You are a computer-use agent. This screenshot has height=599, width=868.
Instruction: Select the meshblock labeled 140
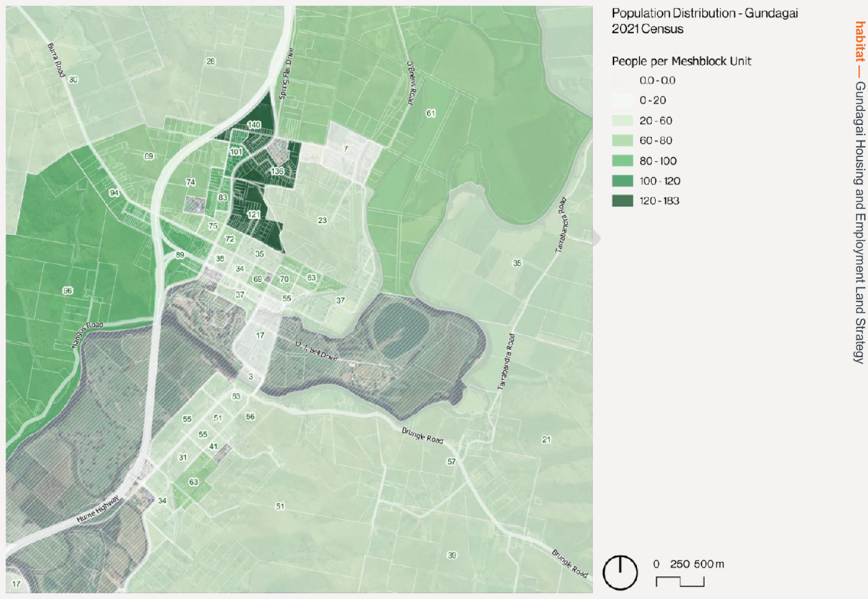254,125
